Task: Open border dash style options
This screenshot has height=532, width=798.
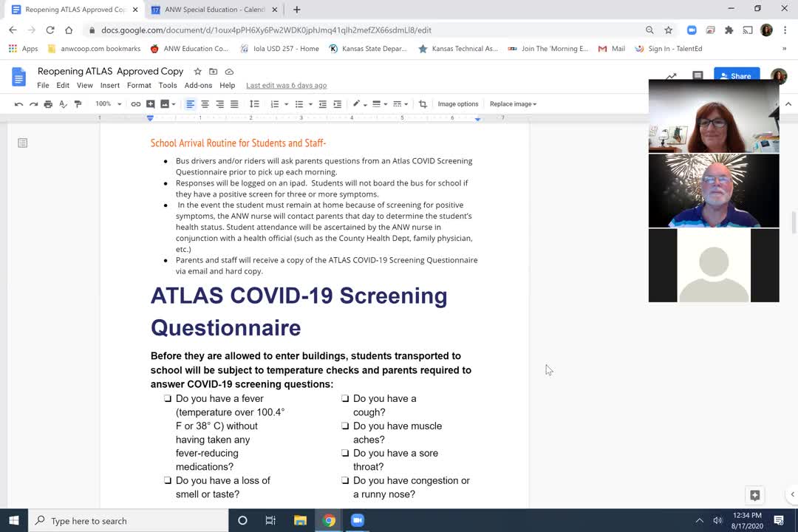Action: click(x=398, y=104)
